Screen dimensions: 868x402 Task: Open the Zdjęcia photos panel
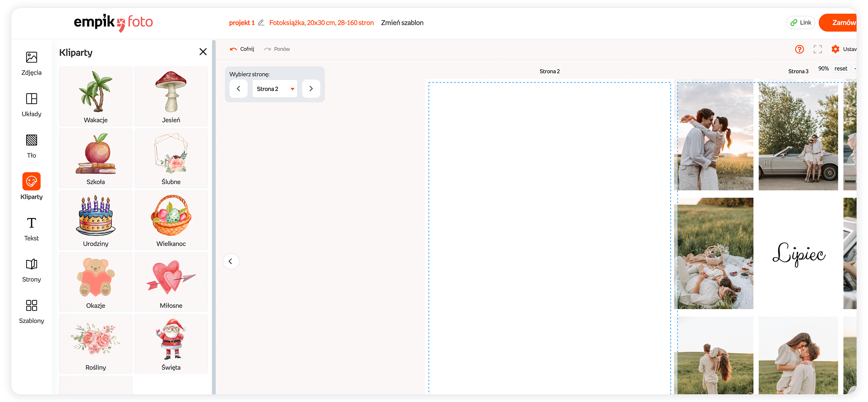click(x=31, y=63)
